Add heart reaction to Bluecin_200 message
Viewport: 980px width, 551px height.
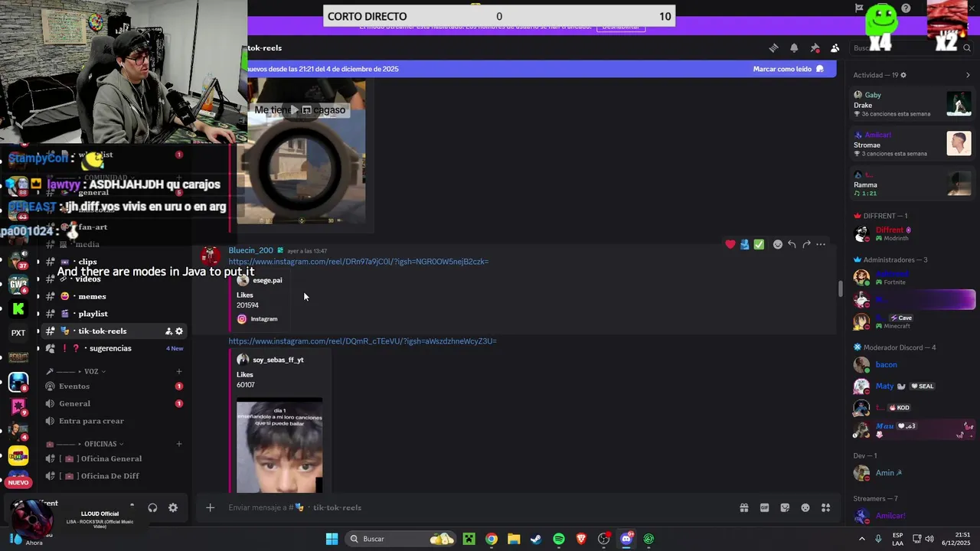pos(730,244)
